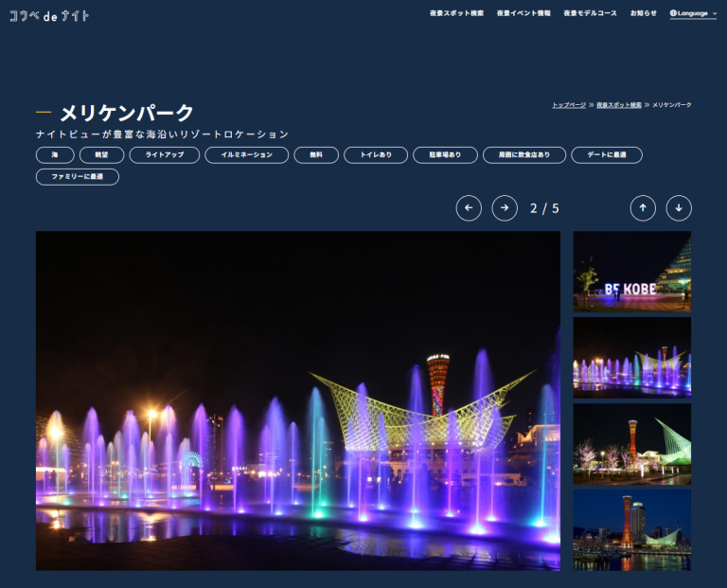Screen dimensions: 727x588
Task: Click the main fountain photo
Action: pyautogui.click(x=297, y=401)
